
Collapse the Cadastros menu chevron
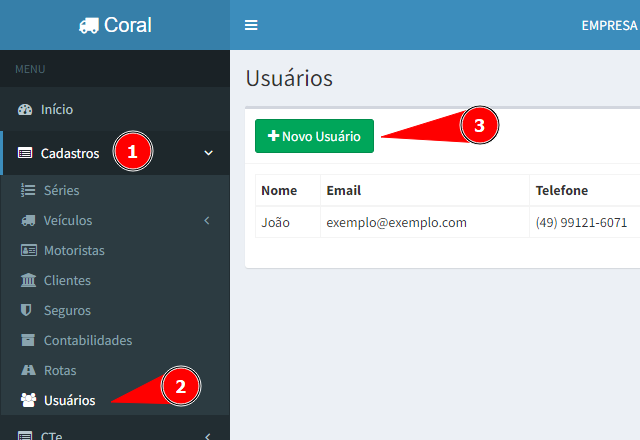point(208,154)
